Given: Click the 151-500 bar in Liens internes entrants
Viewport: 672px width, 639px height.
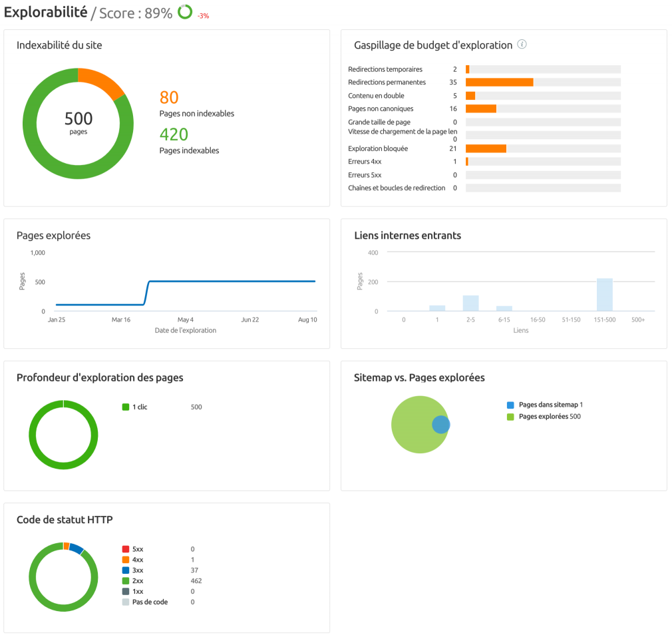Looking at the screenshot, I should 604,295.
